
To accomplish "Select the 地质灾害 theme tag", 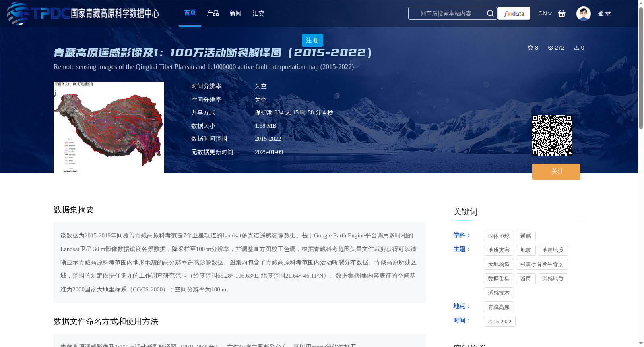I will click(x=499, y=250).
